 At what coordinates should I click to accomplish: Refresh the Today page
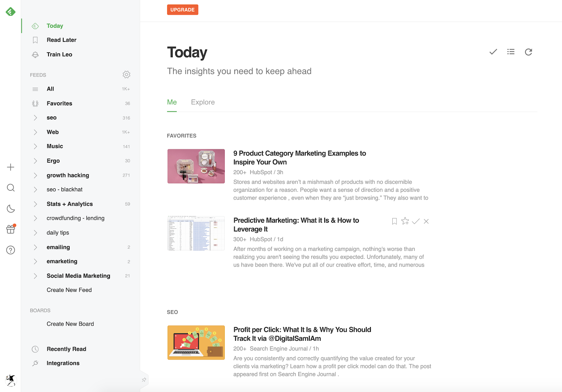[x=528, y=52]
